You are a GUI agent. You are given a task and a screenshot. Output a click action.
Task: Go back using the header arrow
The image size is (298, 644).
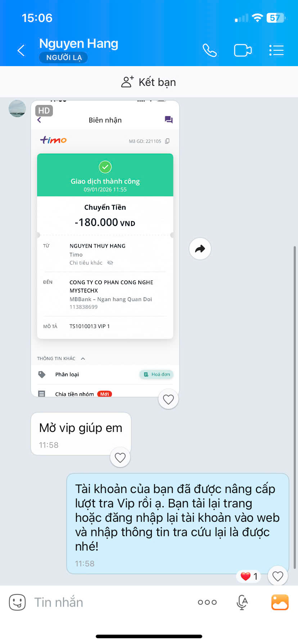click(x=21, y=50)
